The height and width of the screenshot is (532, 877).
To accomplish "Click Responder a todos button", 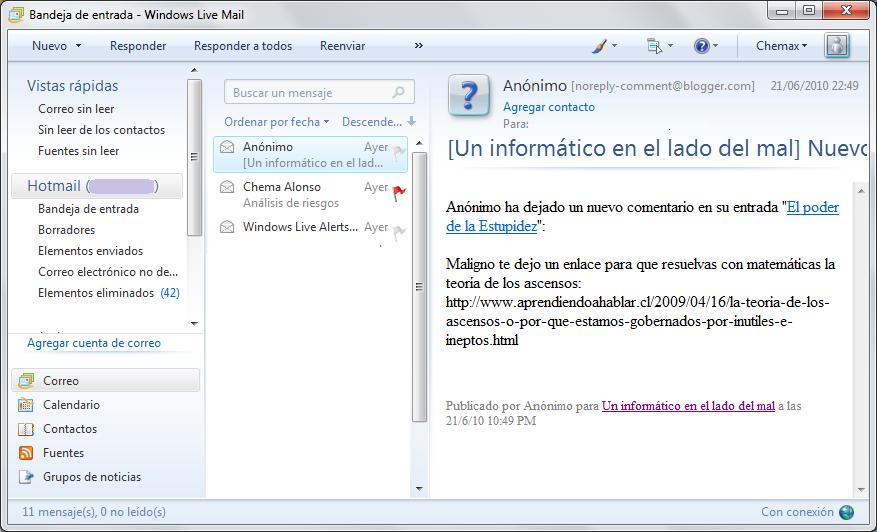I will 243,46.
